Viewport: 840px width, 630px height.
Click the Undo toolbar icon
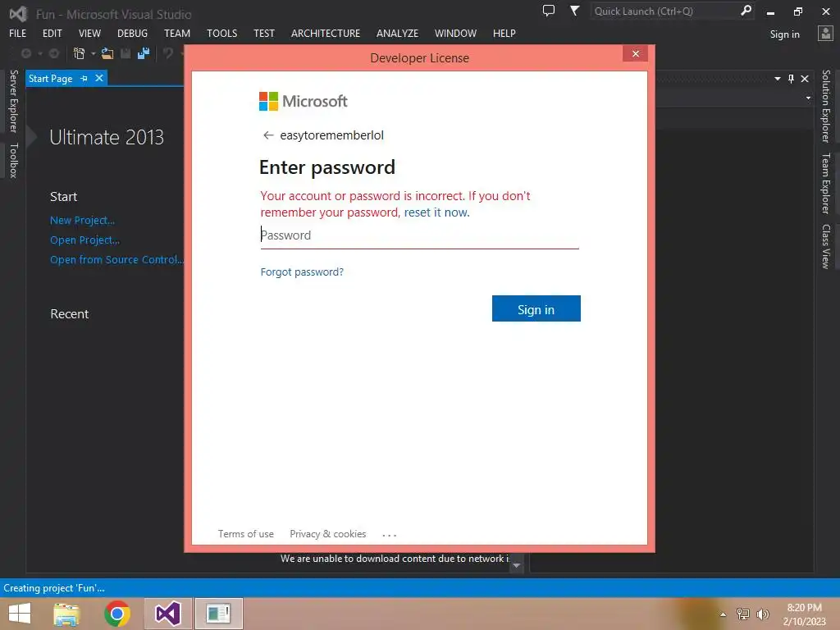coord(168,53)
